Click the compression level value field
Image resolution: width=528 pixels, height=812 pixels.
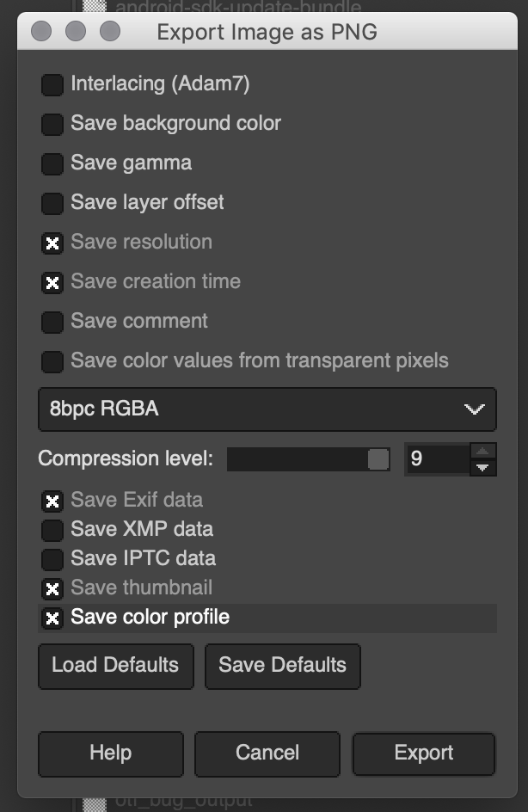click(436, 459)
